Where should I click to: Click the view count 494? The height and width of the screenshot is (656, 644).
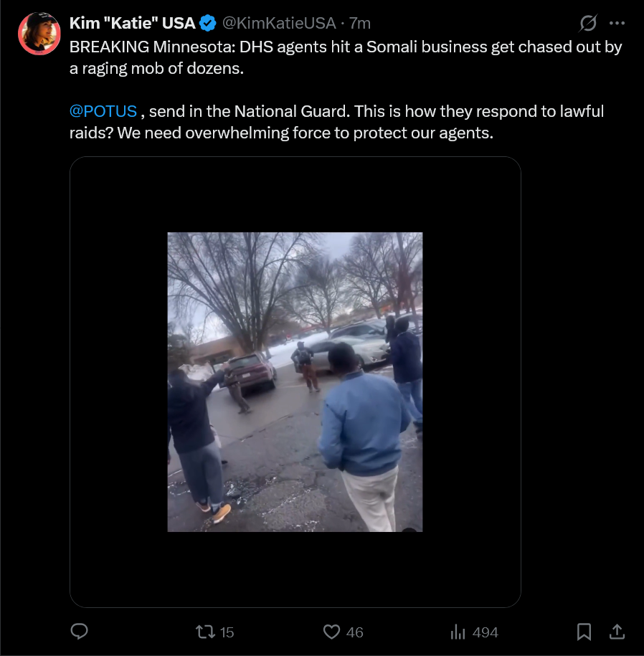pyautogui.click(x=485, y=632)
